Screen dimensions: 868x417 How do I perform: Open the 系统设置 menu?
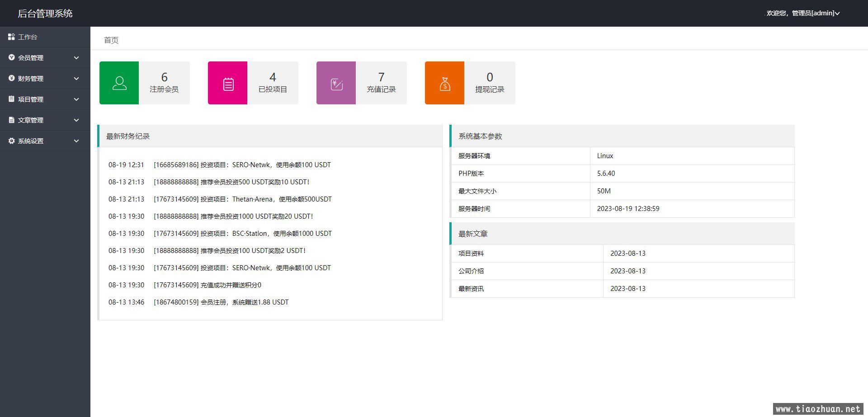tap(45, 141)
